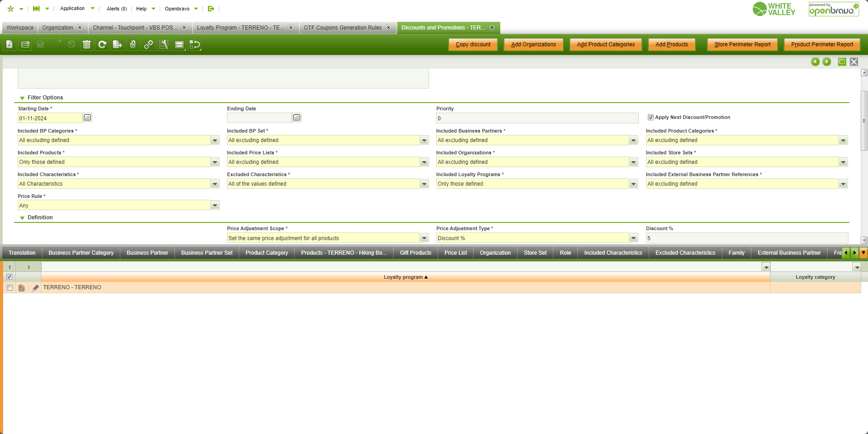This screenshot has height=434, width=868.
Task: Collapse the Filter Options section
Action: (x=22, y=98)
